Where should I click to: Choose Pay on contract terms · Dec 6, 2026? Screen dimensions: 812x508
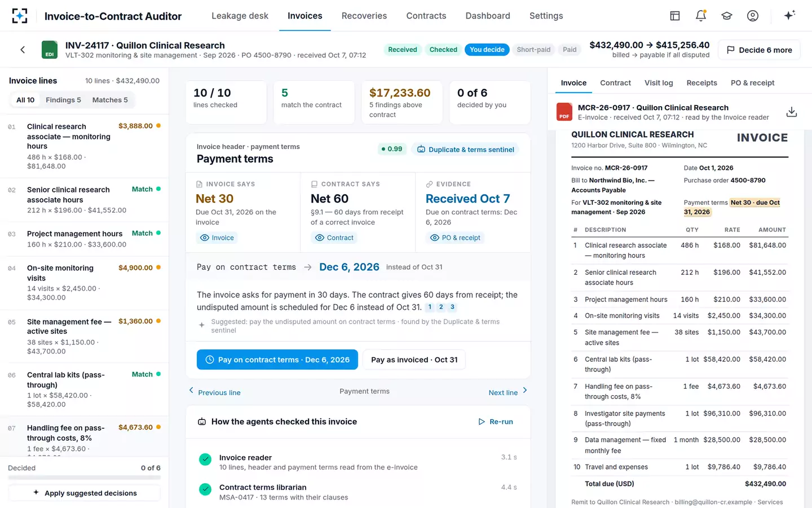coord(277,360)
